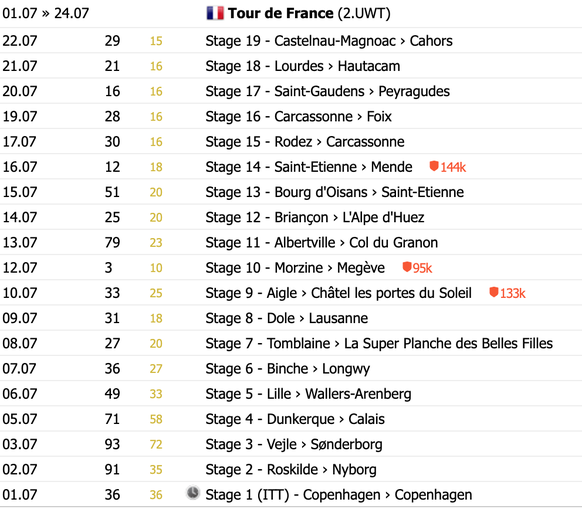Open Stage 5 Lille to Wallers-Arenberg

308,394
